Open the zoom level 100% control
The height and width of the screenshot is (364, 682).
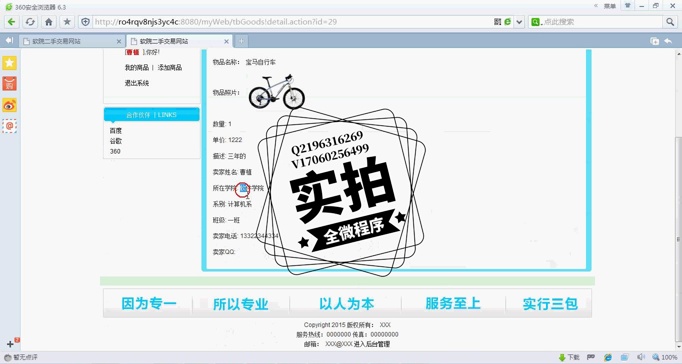coord(665,357)
